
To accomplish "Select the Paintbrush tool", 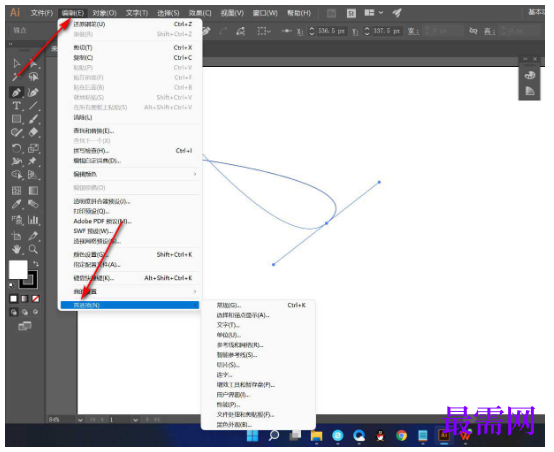I will [x=33, y=119].
